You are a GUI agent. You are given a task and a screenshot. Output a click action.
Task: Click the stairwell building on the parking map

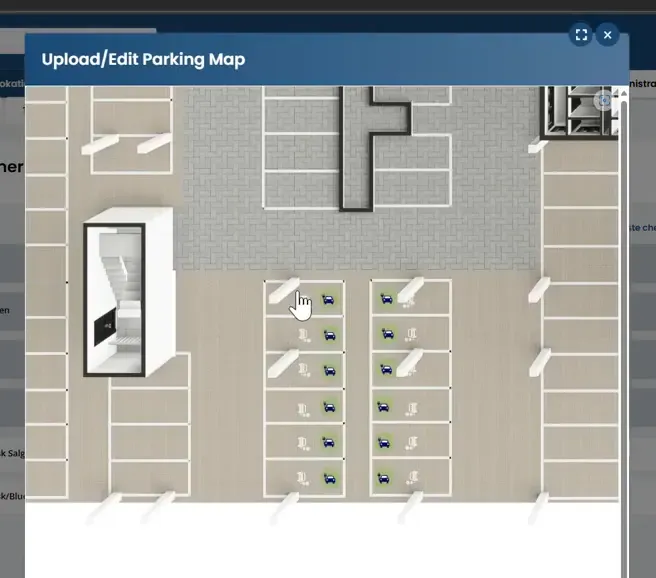pyautogui.click(x=128, y=293)
